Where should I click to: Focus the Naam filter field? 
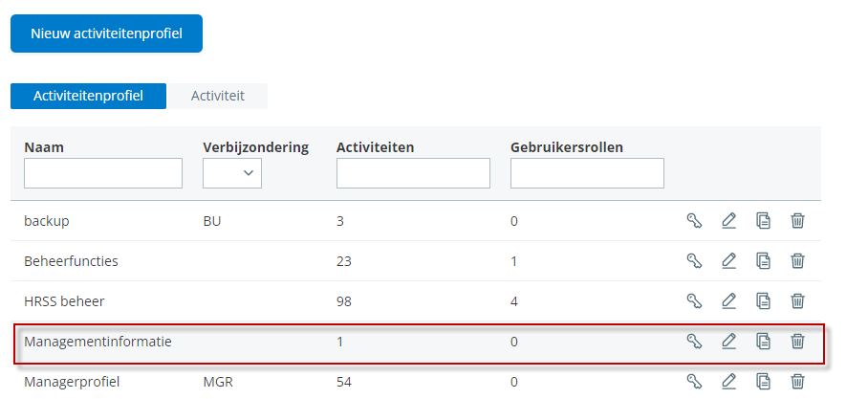[103, 173]
